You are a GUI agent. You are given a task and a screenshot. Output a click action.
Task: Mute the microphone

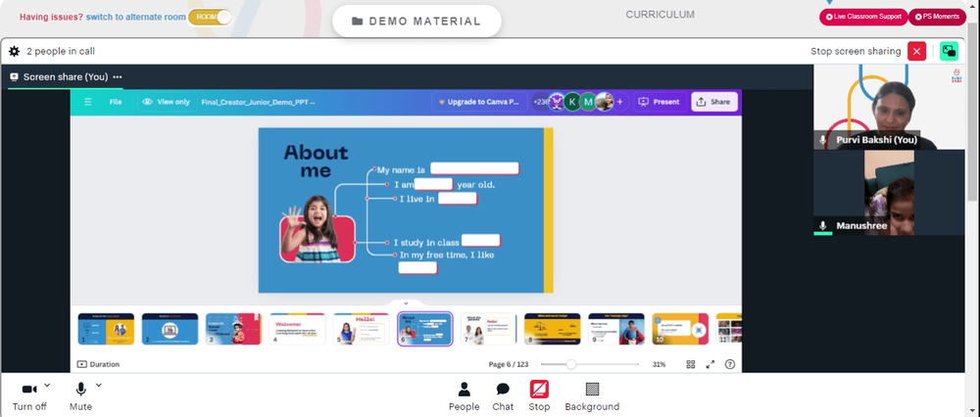(80, 397)
